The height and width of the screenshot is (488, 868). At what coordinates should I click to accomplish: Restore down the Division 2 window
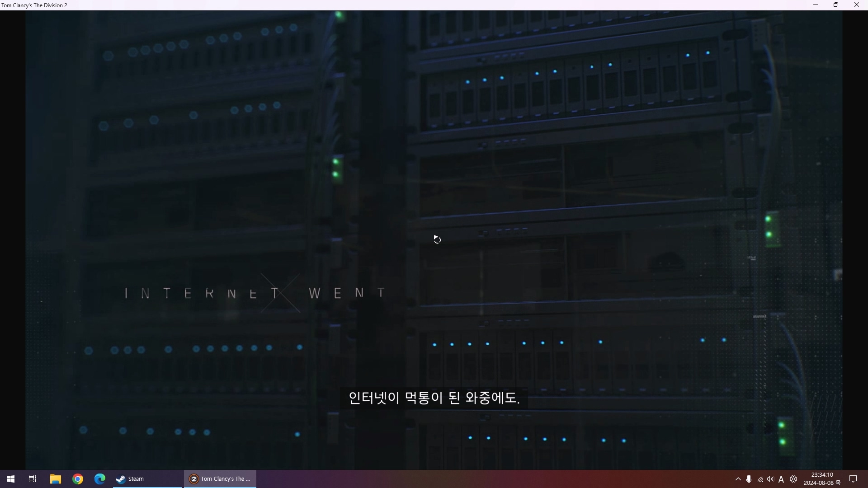(836, 5)
